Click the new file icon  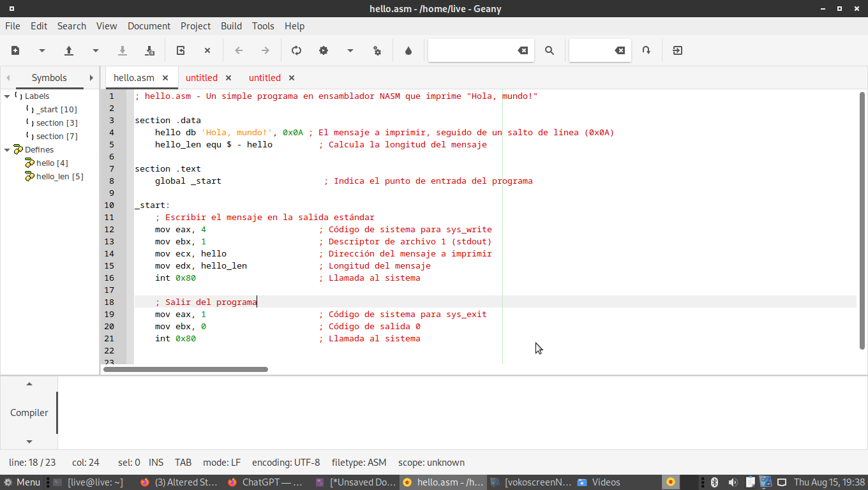click(x=15, y=50)
